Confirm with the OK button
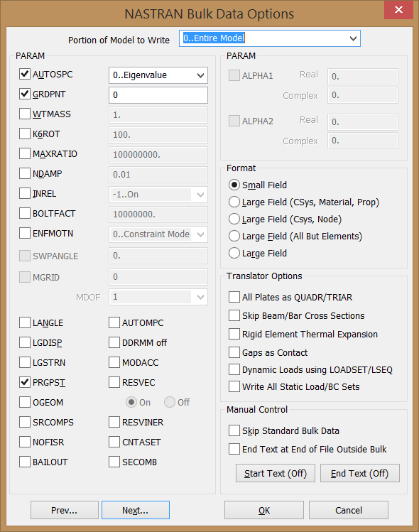Screen dimensions: 419x532 (264, 510)
